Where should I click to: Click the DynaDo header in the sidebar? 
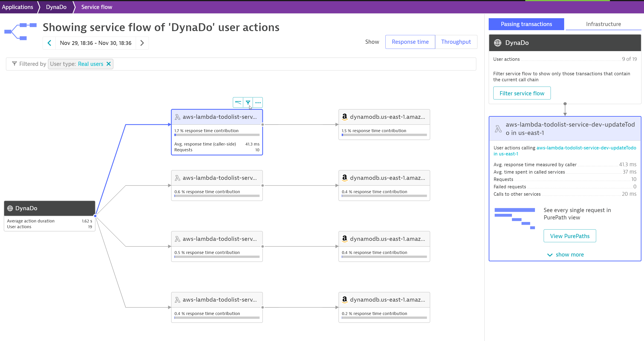pyautogui.click(x=565, y=43)
